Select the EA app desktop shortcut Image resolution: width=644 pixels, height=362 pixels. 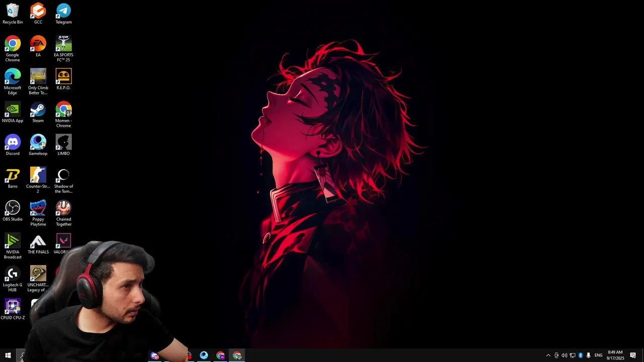click(38, 47)
